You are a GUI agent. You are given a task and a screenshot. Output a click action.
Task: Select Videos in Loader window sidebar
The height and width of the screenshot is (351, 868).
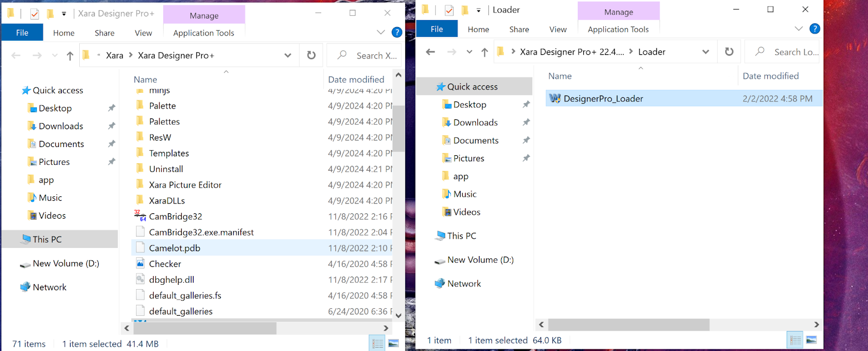467,212
